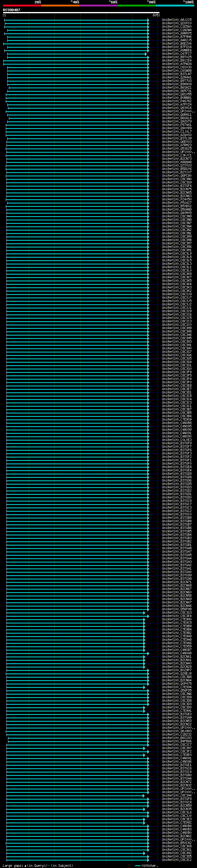
Task: Click alignment bar of UniRef100_C6TFC7
Action: tap(77, 54)
